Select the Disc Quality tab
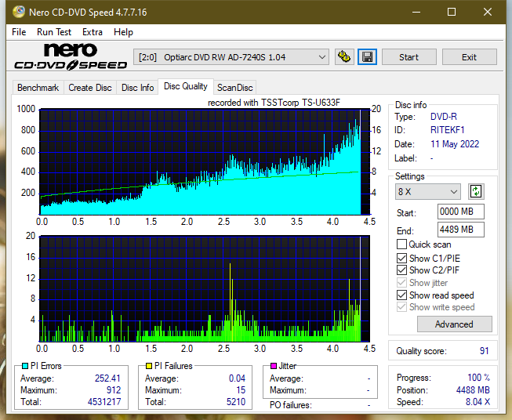 coord(186,86)
